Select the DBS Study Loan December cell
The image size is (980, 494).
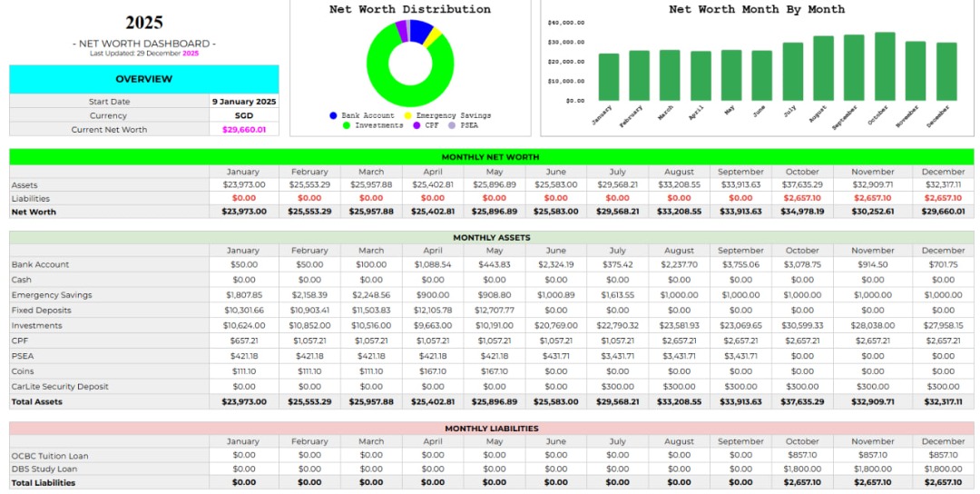coord(943,469)
